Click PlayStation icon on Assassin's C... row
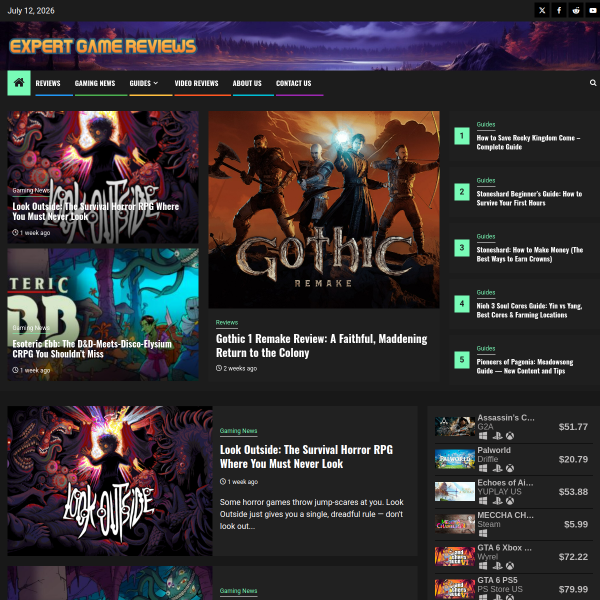This screenshot has height=600, width=600. point(497,435)
